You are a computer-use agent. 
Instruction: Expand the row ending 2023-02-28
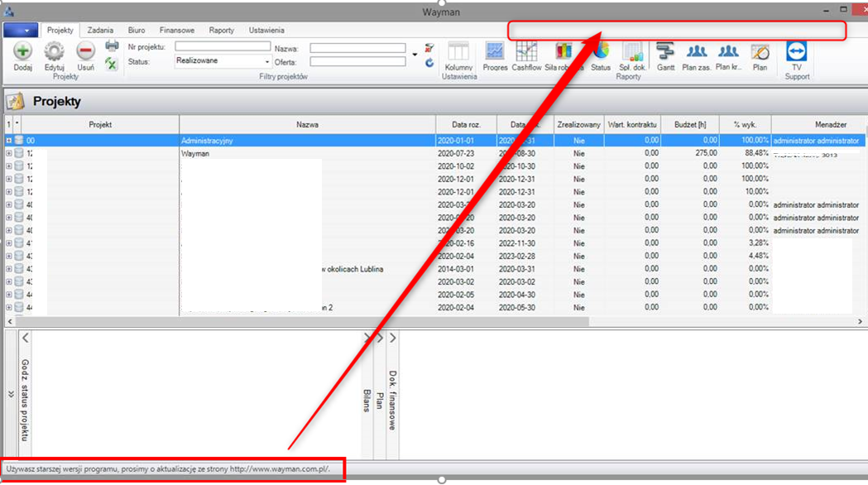click(x=9, y=257)
